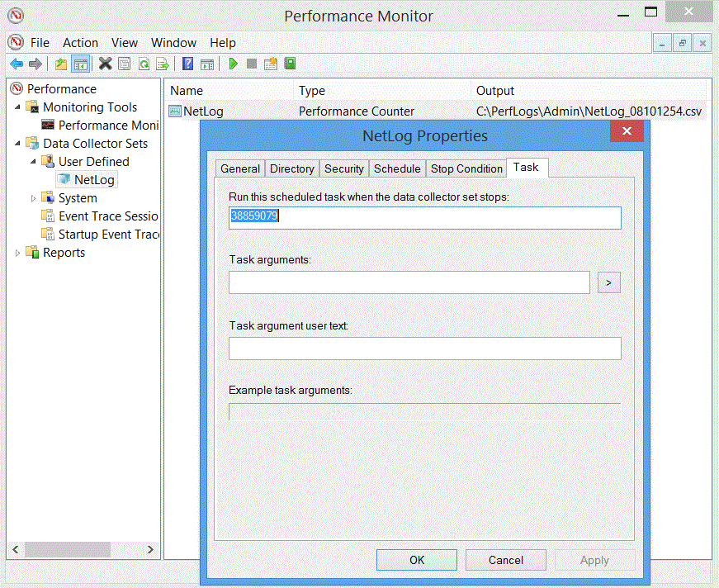Image resolution: width=719 pixels, height=588 pixels.
Task: Click the Delete X toolbar icon
Action: [106, 64]
